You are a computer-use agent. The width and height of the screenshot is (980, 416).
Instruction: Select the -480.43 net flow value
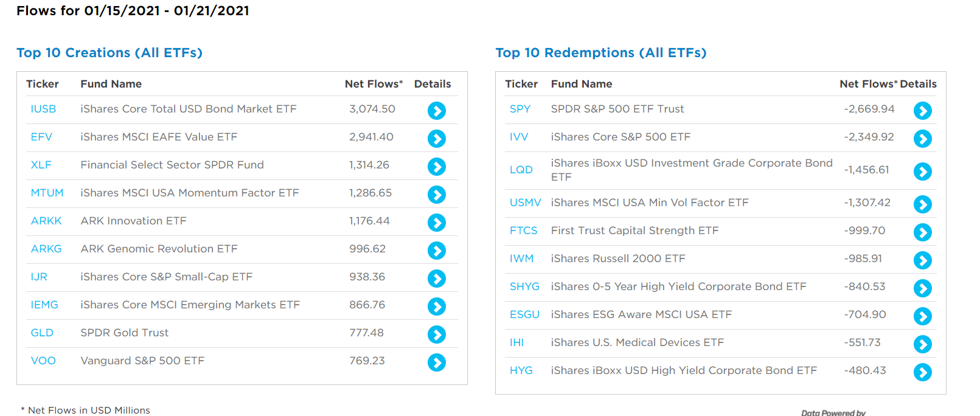tap(865, 370)
